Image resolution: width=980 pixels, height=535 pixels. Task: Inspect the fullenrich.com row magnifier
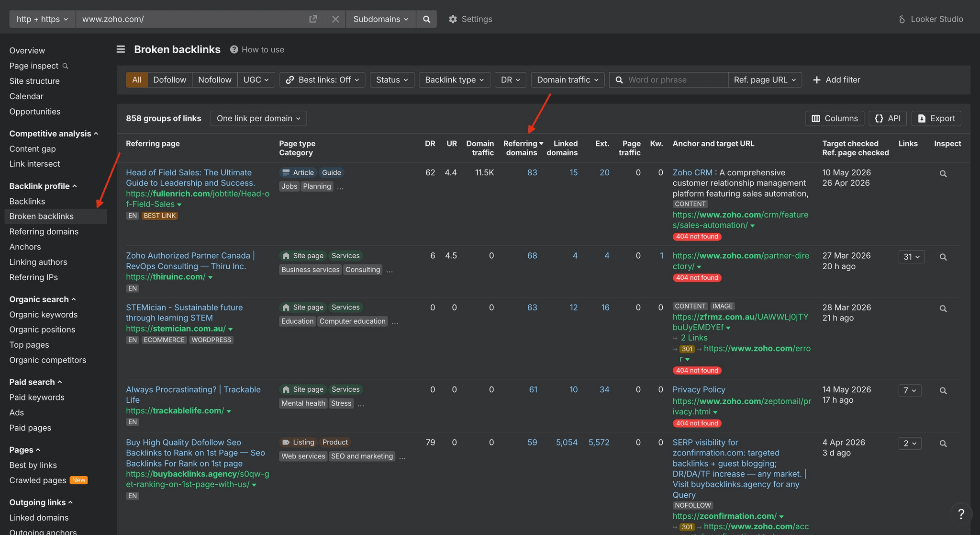pyautogui.click(x=943, y=174)
